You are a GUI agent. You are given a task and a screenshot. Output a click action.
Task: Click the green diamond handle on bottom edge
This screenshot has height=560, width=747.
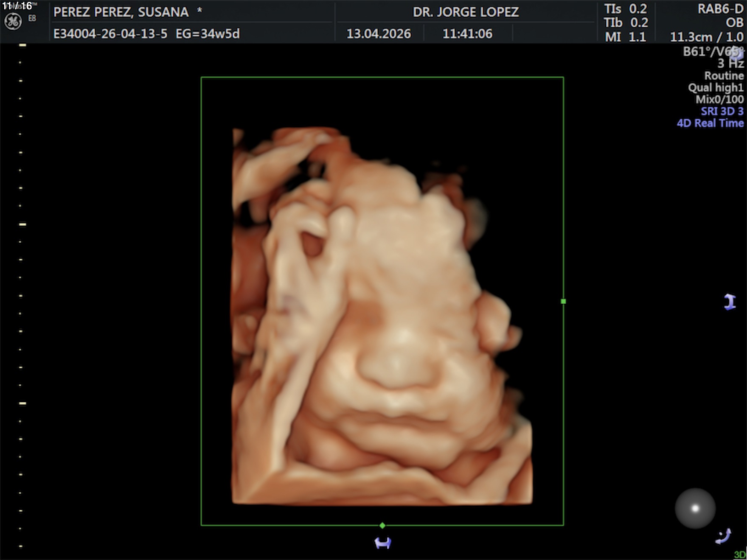coord(382,525)
